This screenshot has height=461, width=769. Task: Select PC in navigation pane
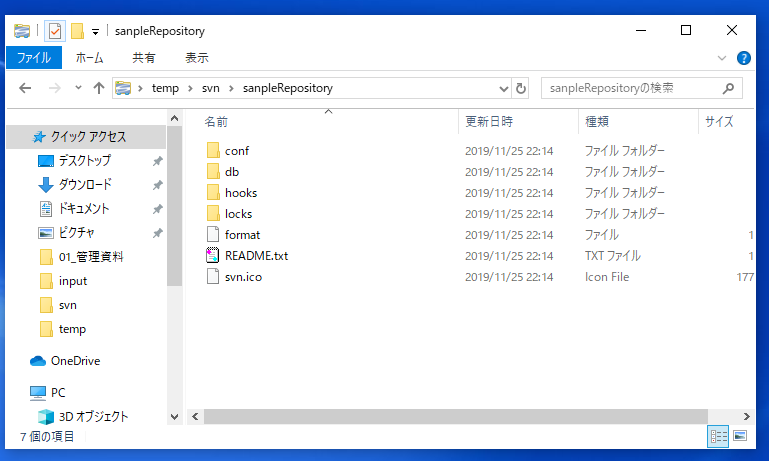point(58,392)
